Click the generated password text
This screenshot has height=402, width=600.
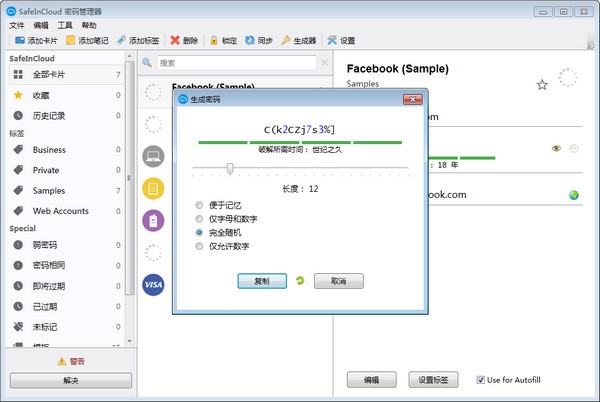pos(300,130)
